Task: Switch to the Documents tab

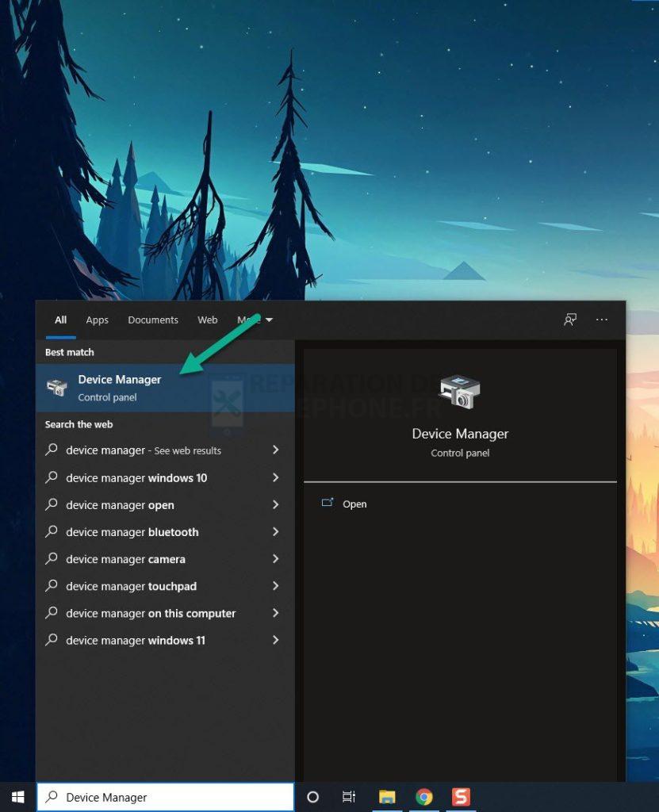Action: click(x=152, y=320)
